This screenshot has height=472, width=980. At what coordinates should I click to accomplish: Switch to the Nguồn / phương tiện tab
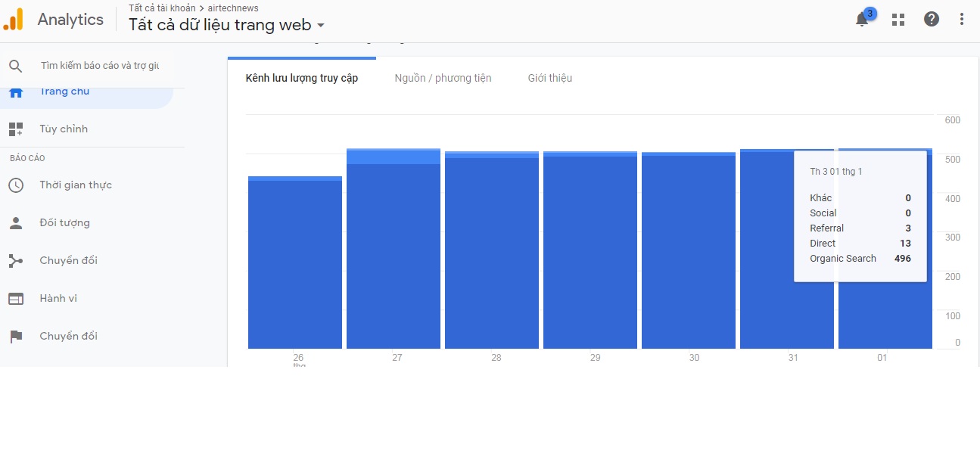click(443, 78)
